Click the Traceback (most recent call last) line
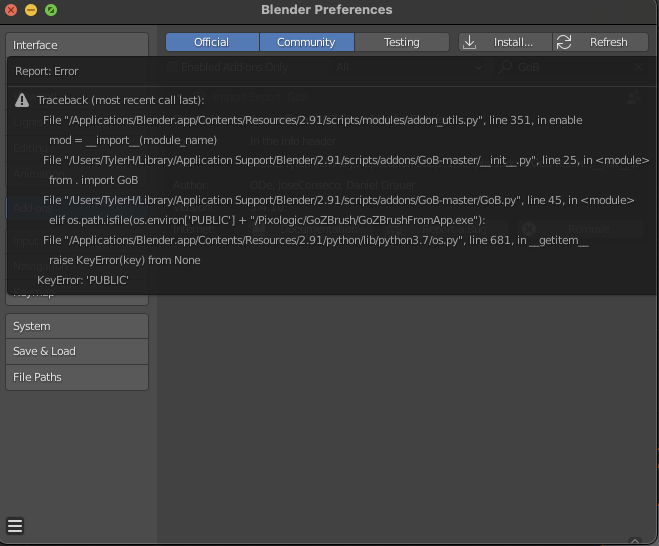659x546 pixels. [x=120, y=100]
